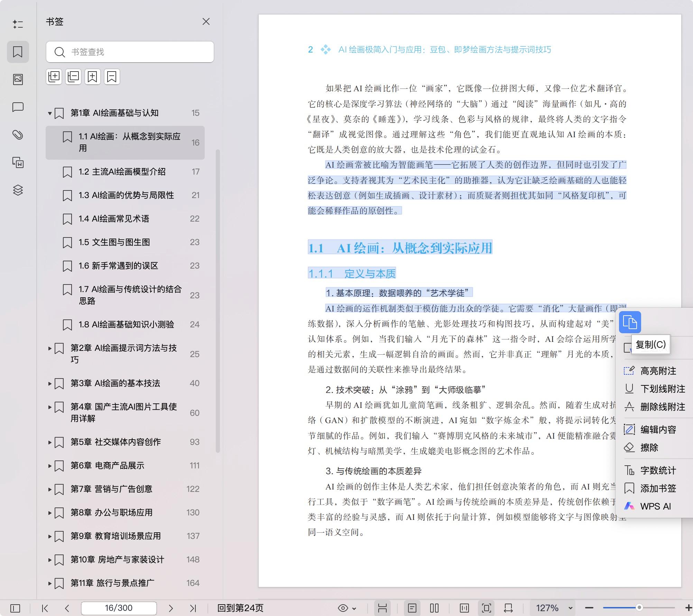Click expand all bookmarks icon
This screenshot has width=693, height=616.
pyautogui.click(x=54, y=76)
